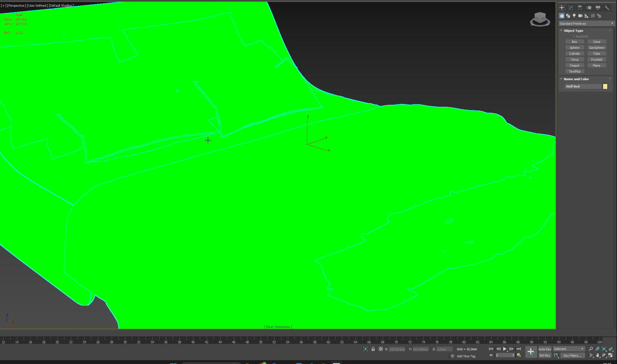
Task: Select the Lights category icon
Action: [574, 16]
